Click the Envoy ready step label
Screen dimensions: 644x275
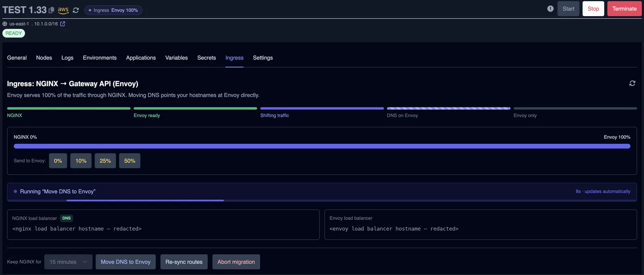pos(147,115)
